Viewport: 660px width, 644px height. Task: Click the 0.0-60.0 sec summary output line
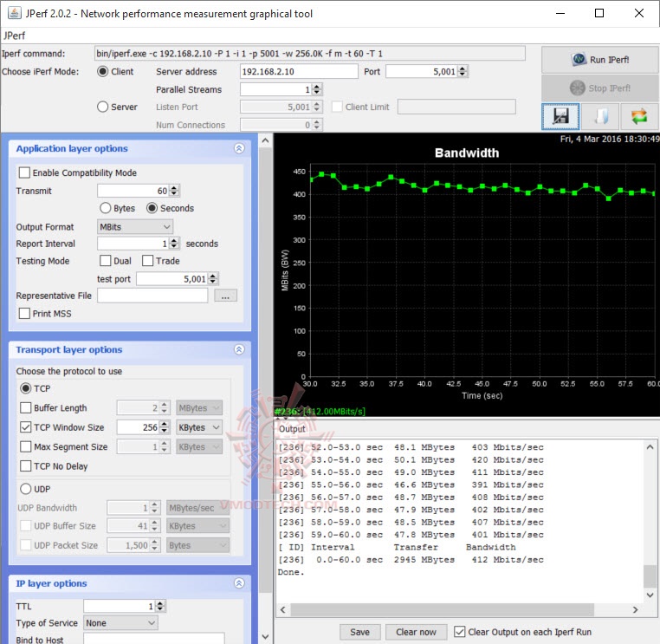[x=411, y=560]
